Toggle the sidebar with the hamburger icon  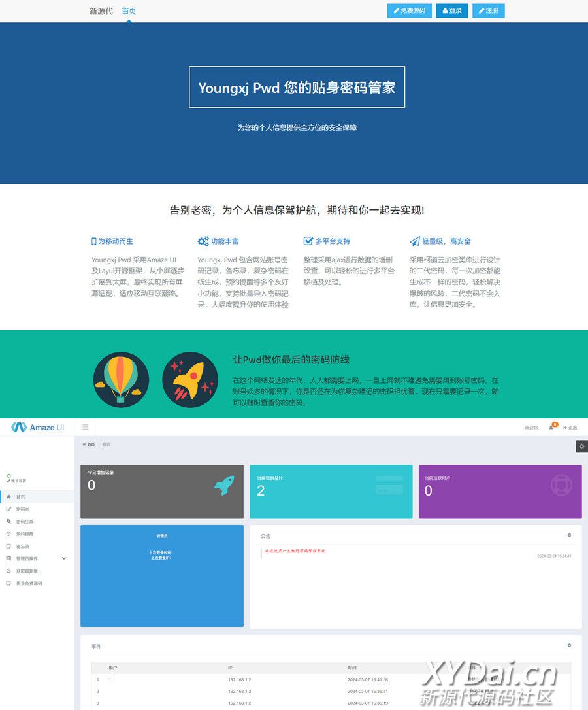coord(85,427)
